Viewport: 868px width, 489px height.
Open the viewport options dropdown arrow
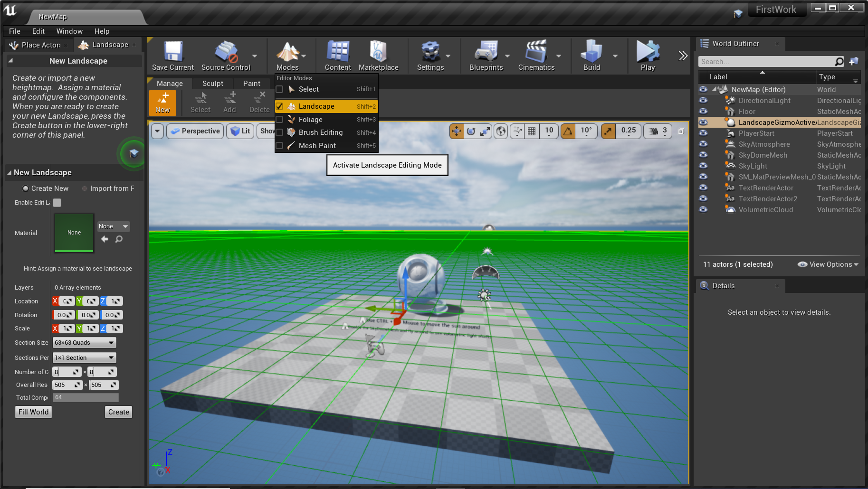point(157,131)
